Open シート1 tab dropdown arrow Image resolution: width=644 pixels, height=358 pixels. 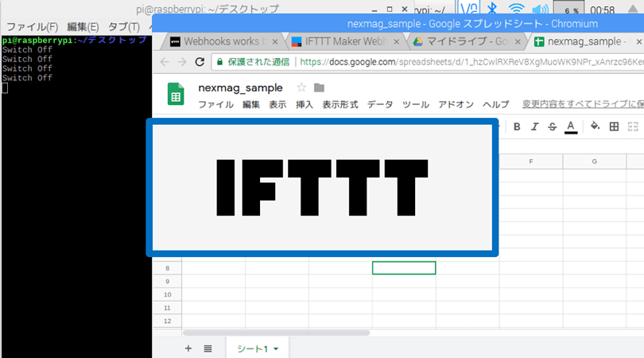click(x=276, y=349)
